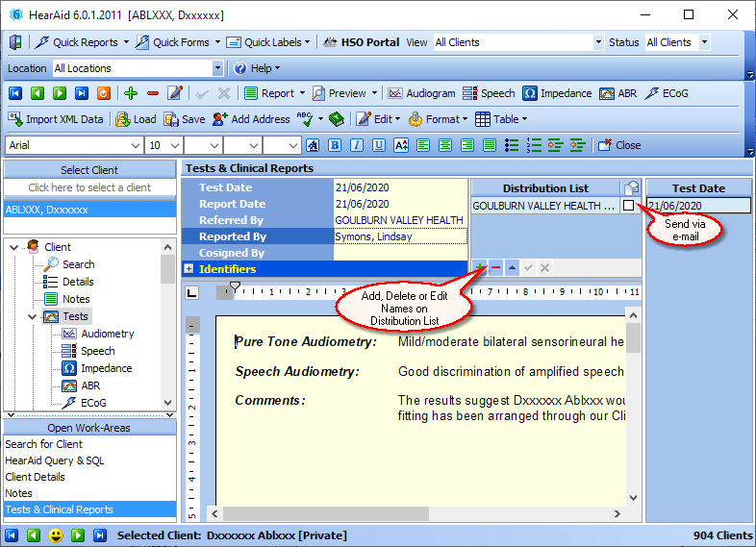756x547 pixels.
Task: Load a report template
Action: pos(136,119)
